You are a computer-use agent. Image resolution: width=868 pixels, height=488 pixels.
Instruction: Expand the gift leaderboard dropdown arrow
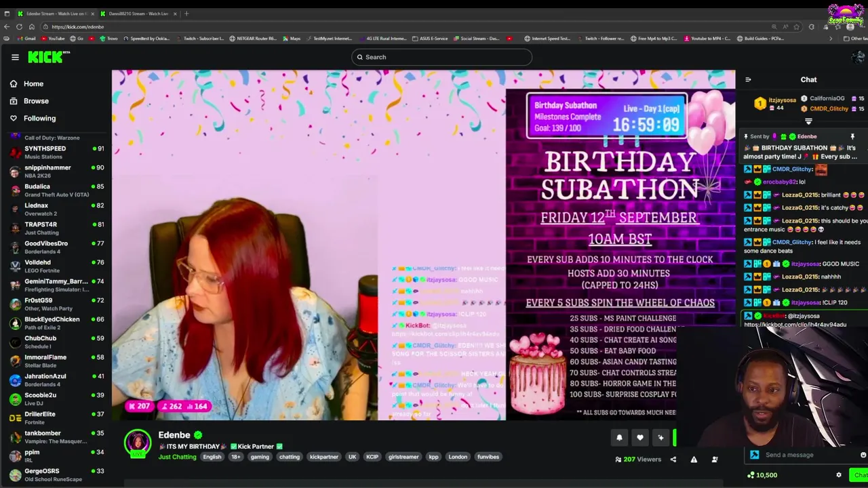pyautogui.click(x=808, y=121)
